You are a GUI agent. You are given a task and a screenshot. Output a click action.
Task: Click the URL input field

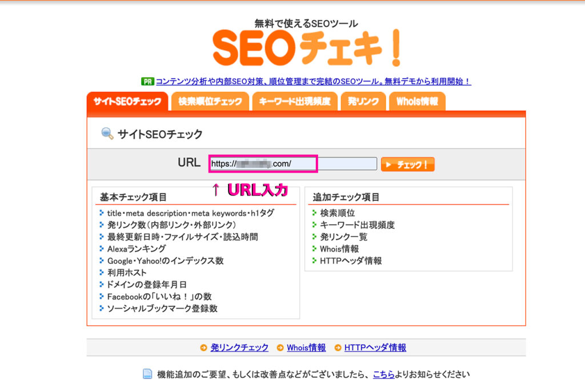pos(293,163)
